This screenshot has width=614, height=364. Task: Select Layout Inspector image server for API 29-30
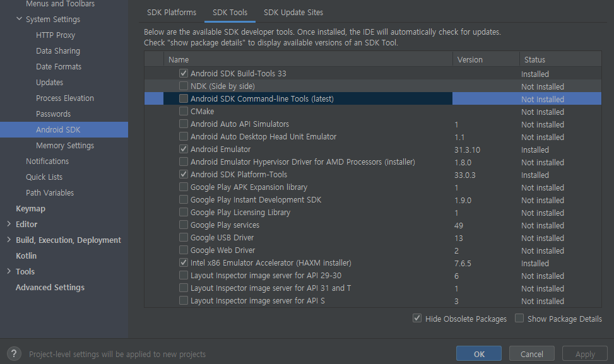coord(266,275)
